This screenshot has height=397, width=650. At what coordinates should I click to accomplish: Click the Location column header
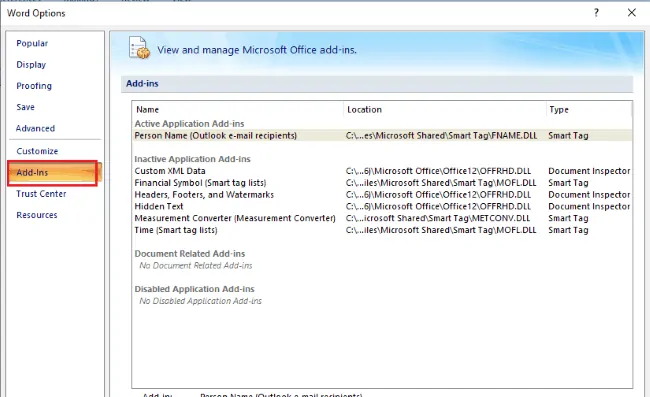[445, 109]
